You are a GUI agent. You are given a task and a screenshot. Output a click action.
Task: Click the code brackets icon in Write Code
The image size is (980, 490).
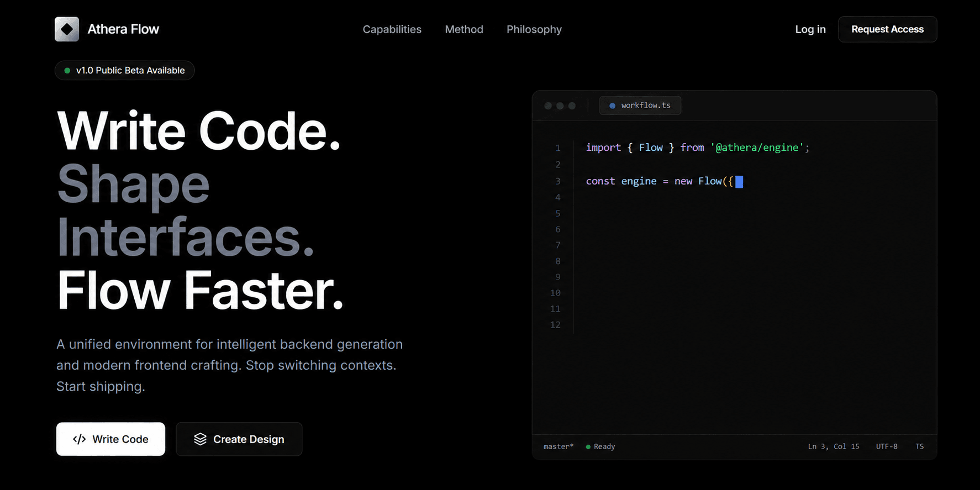pos(80,439)
